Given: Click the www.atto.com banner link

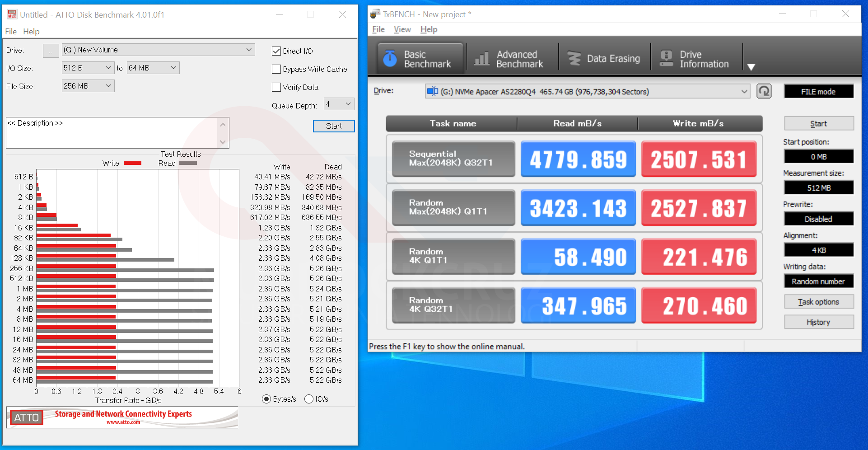Looking at the screenshot, I should (123, 422).
